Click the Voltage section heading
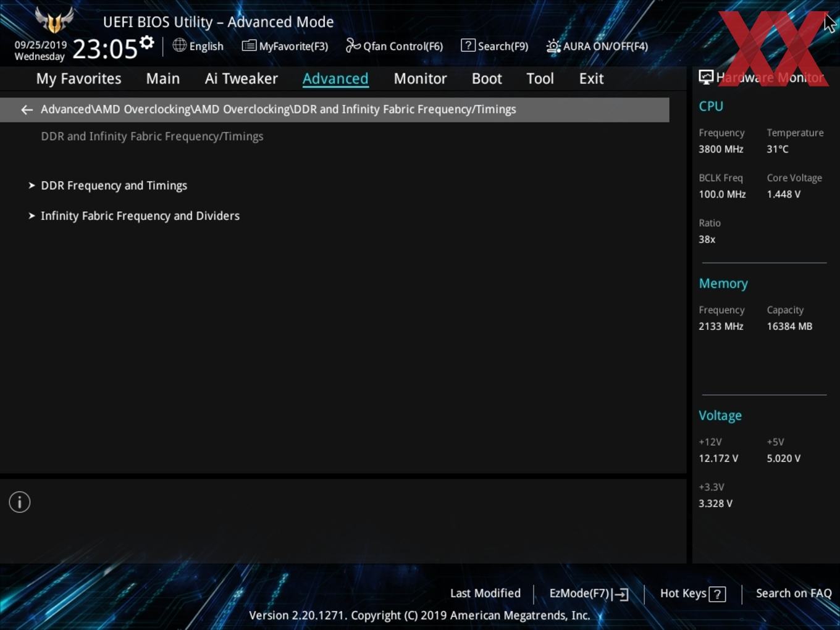The image size is (840, 630). point(720,416)
